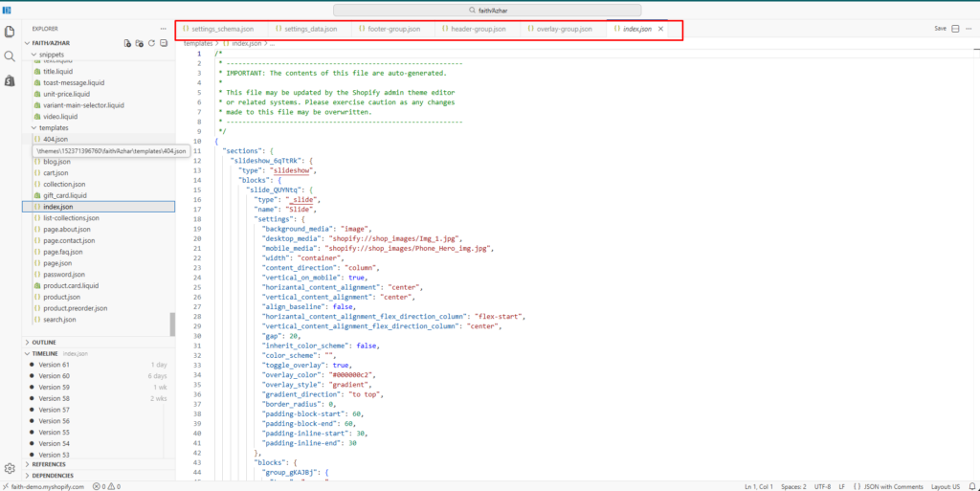This screenshot has height=491, width=980.
Task: Open title.liquid in the snippets folder
Action: click(x=57, y=71)
